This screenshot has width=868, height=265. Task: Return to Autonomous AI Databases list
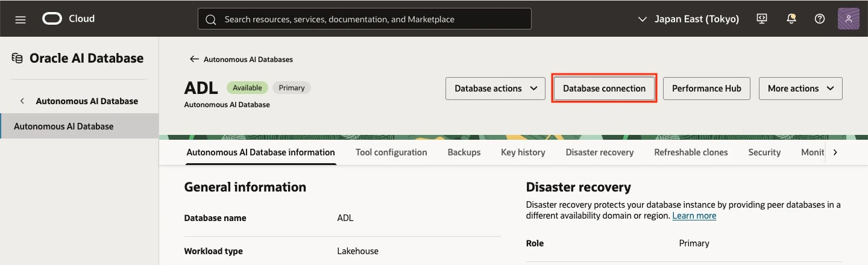[248, 59]
